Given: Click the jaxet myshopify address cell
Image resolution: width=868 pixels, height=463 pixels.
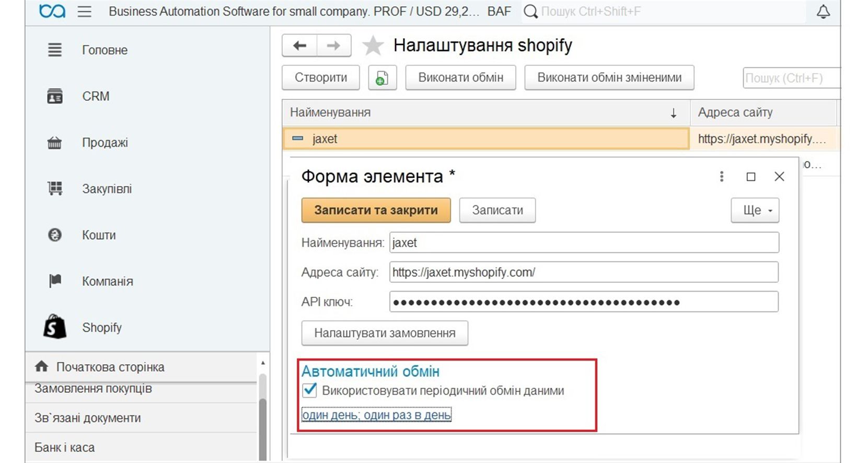Looking at the screenshot, I should coord(763,139).
